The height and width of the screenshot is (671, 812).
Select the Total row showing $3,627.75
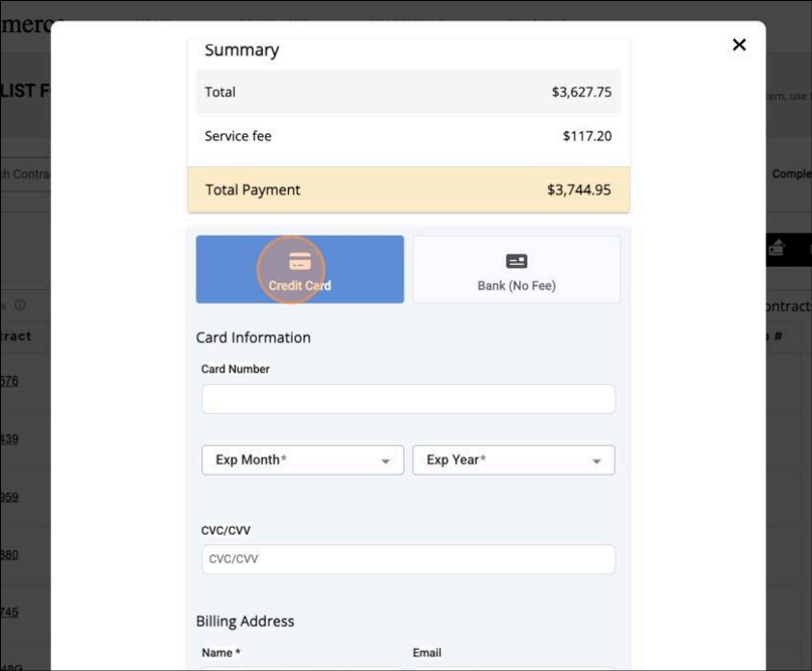(x=408, y=92)
